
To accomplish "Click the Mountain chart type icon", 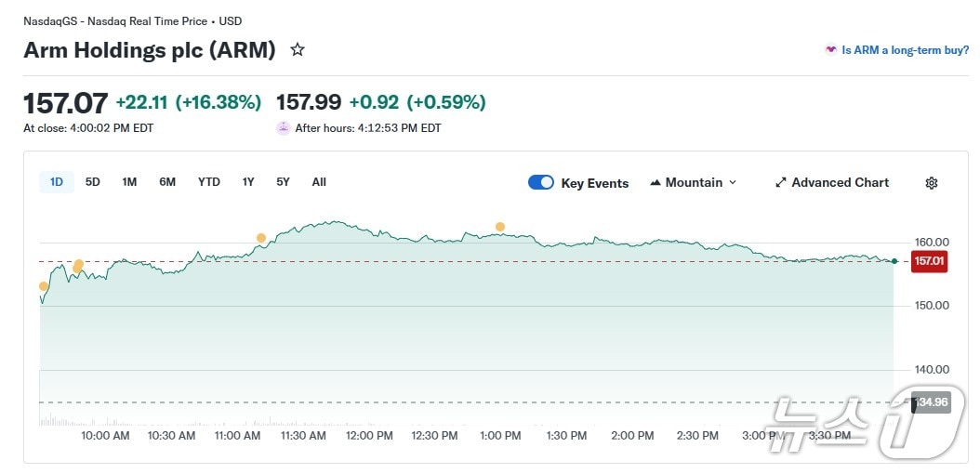I will (656, 183).
